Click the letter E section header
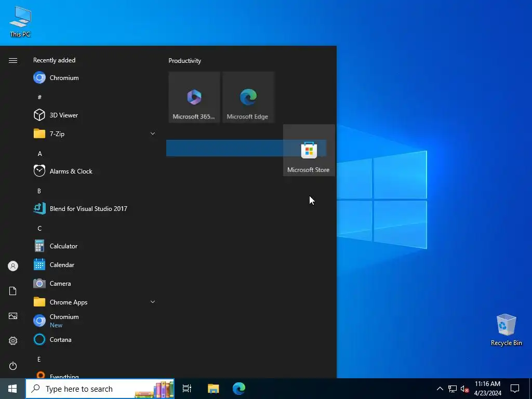This screenshot has height=399, width=532. [39, 360]
